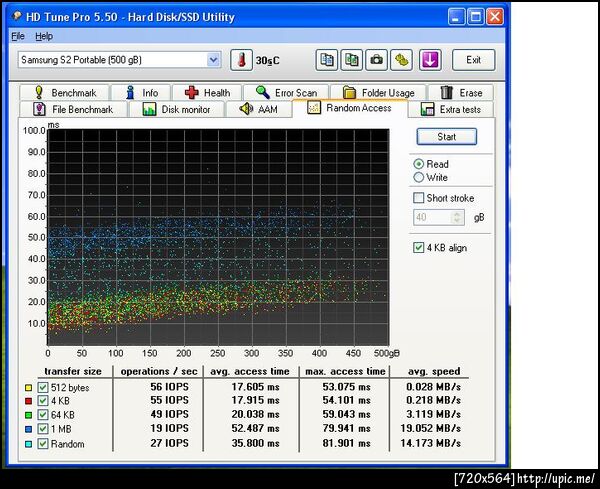Click the cyan Random color swatch

coord(28,444)
